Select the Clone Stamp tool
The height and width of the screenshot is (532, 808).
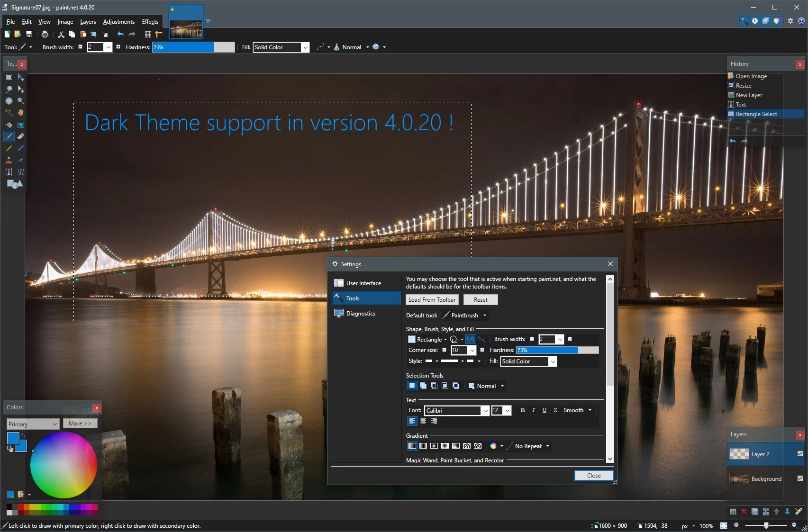click(x=9, y=160)
